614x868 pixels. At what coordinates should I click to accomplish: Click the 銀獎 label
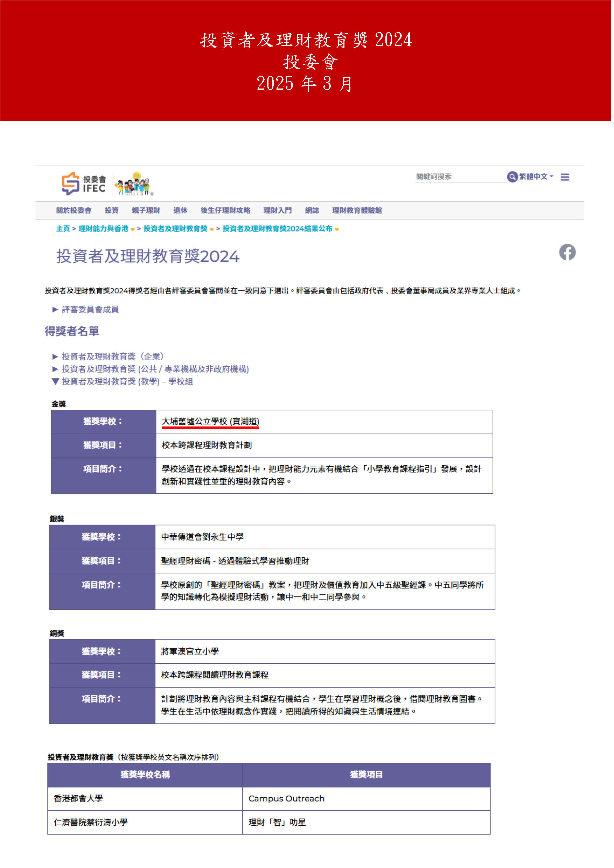pos(57,519)
